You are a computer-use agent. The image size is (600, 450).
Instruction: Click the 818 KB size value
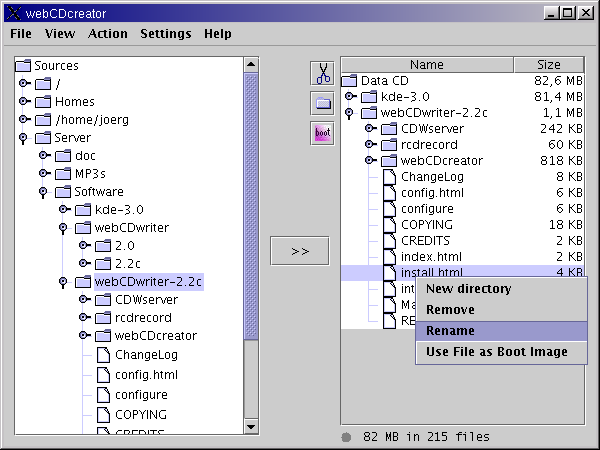pyautogui.click(x=561, y=161)
